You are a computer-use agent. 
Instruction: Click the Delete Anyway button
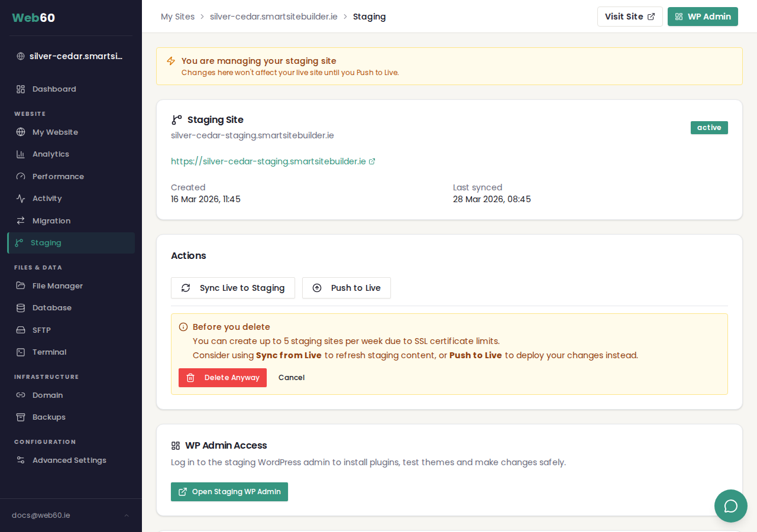tap(222, 377)
